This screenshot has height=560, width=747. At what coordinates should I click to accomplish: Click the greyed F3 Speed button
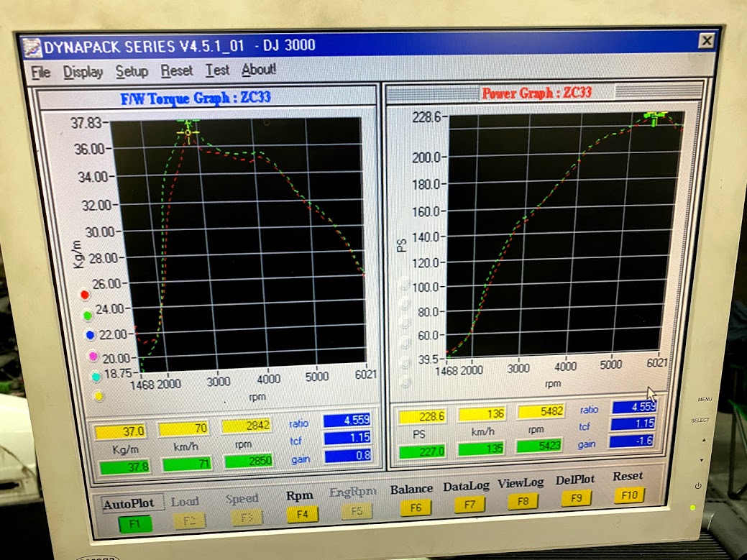pos(247,517)
